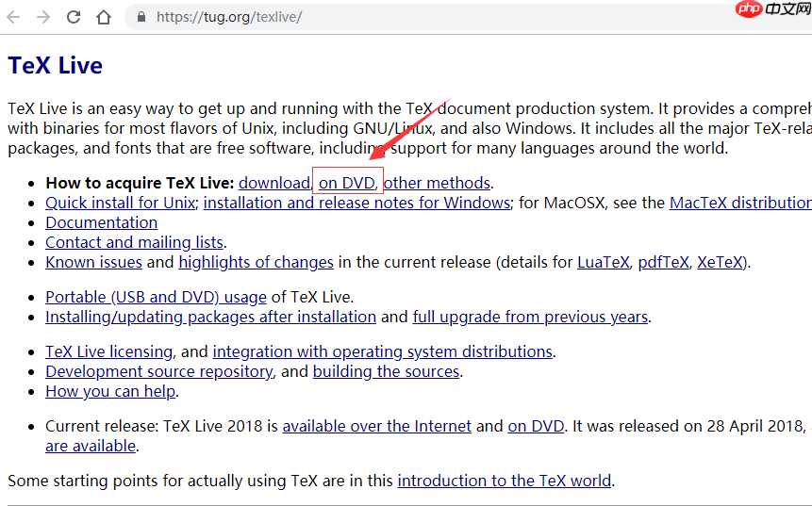Image resolution: width=812 pixels, height=506 pixels.
Task: Open the "download" link
Action: tap(273, 183)
